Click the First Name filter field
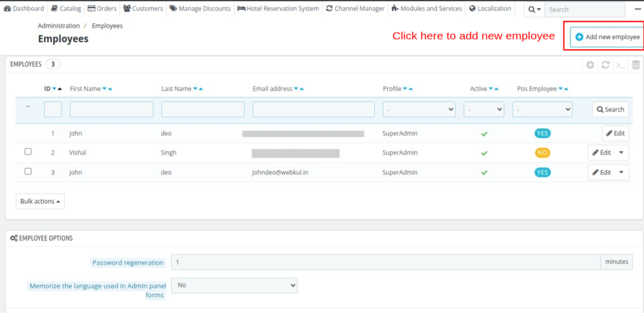 111,110
